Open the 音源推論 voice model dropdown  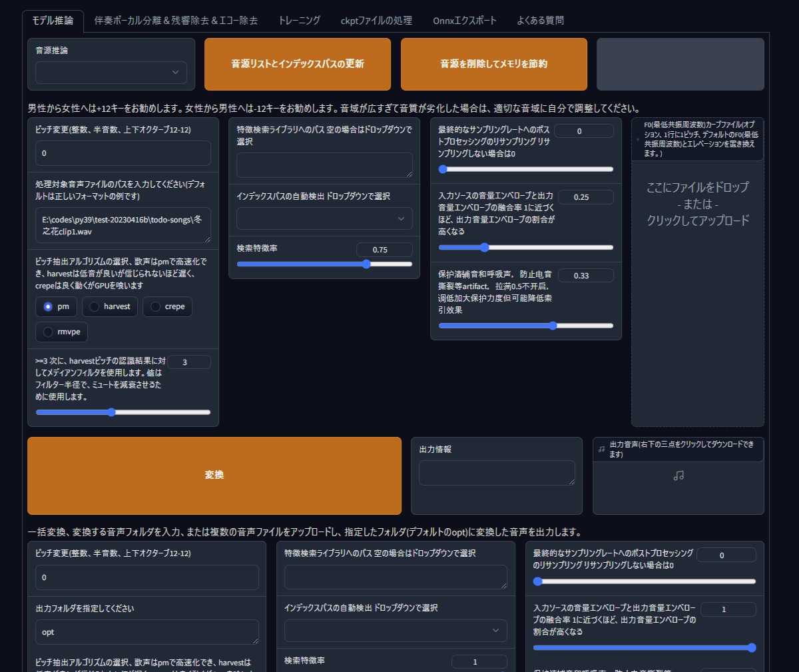pos(111,73)
